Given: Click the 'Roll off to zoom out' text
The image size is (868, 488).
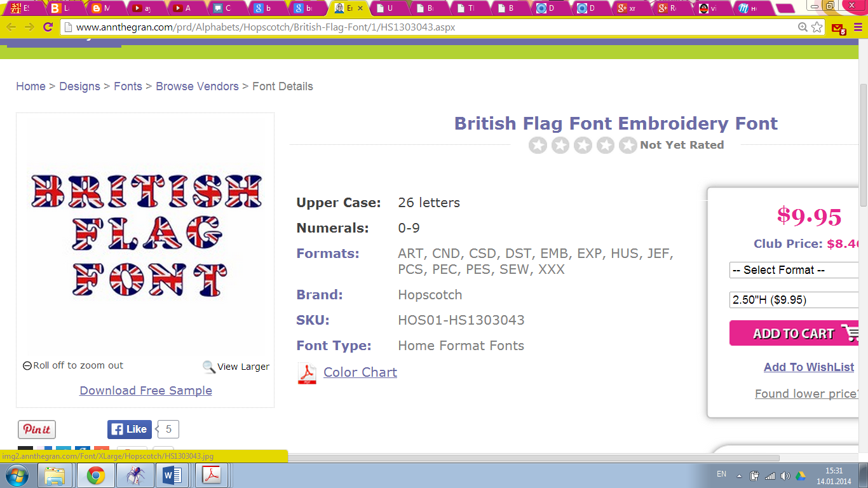Looking at the screenshot, I should [78, 365].
